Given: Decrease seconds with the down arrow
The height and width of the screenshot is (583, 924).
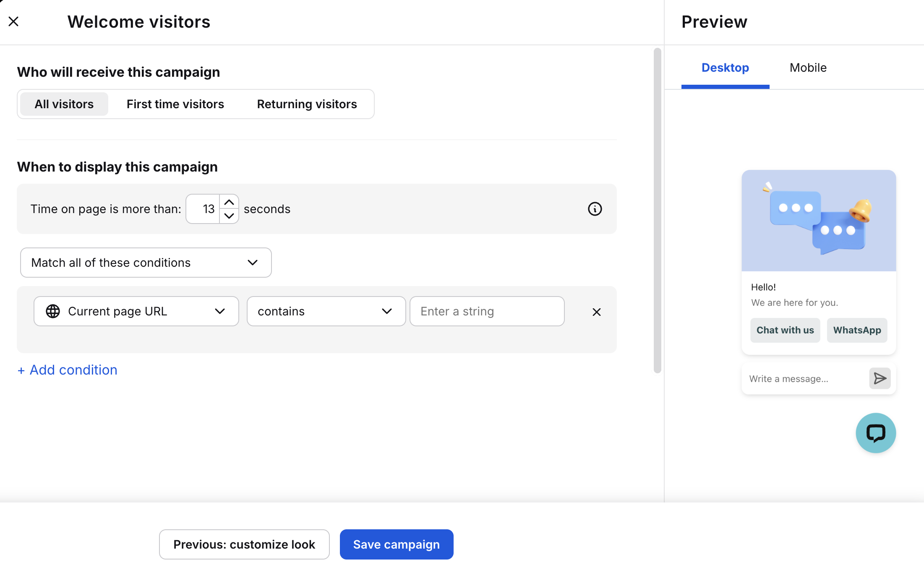Looking at the screenshot, I should pyautogui.click(x=229, y=216).
